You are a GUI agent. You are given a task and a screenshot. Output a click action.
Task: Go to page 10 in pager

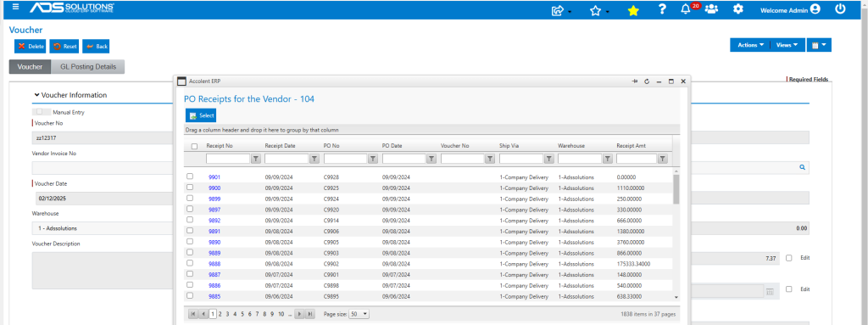(281, 314)
